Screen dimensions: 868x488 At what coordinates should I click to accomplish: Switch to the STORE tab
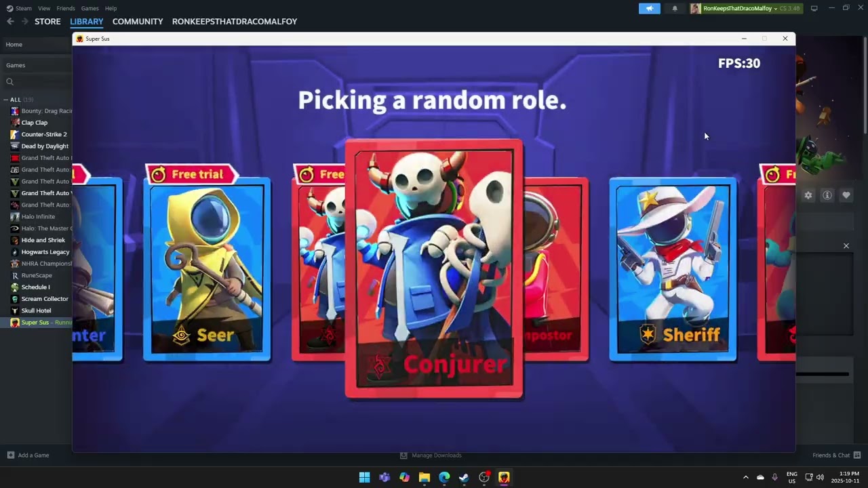(x=47, y=22)
